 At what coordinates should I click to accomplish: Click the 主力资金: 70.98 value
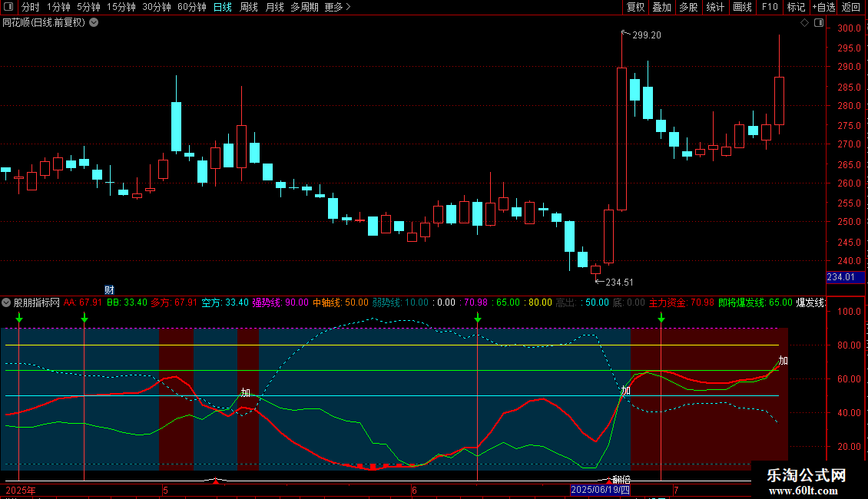(681, 302)
